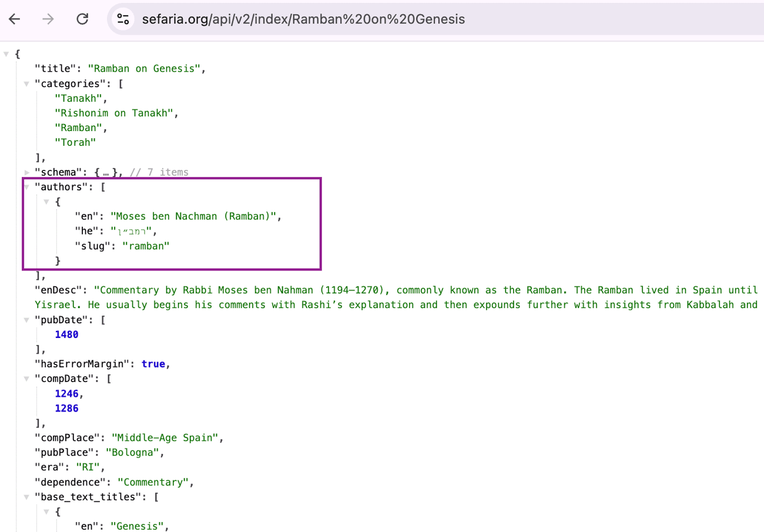Click the "compPlace" key
The image size is (764, 532).
coord(68,438)
